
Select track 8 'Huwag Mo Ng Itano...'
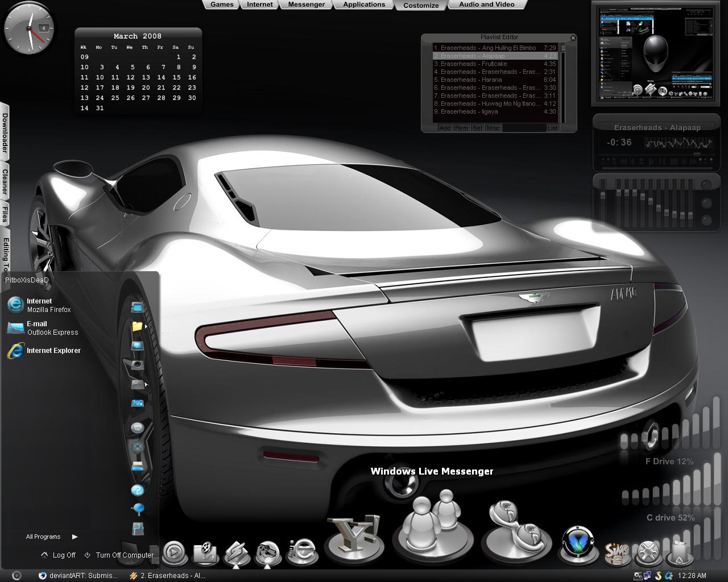(494, 103)
